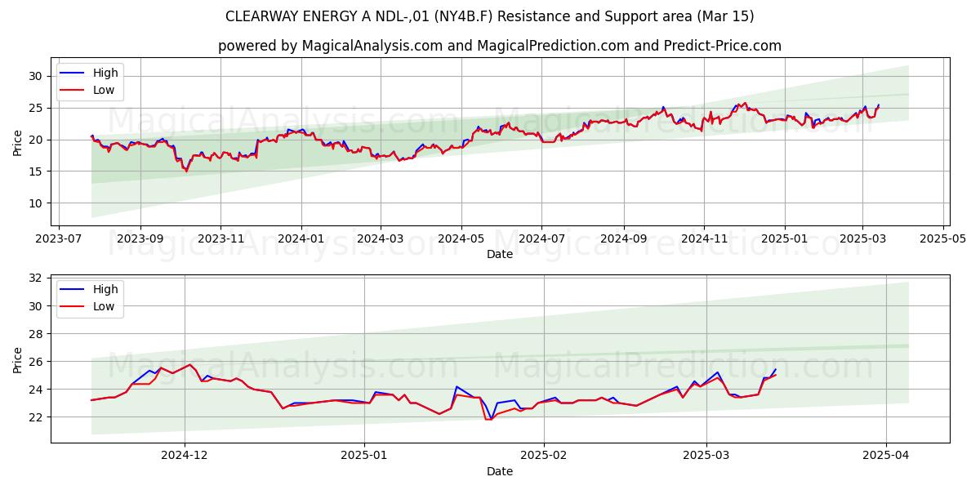980x490 pixels.
Task: Click the '2024-07' date tick on the top chart
Action: pos(541,239)
